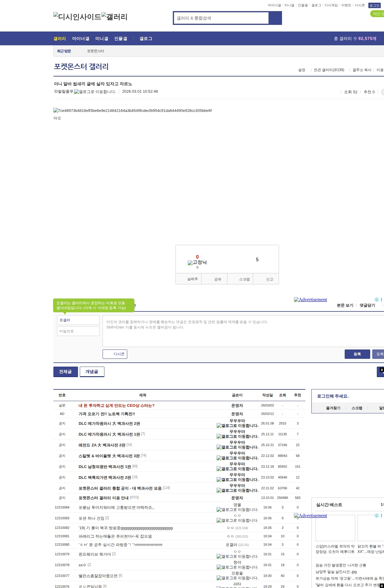Click '로그인해 주세요.' in the side panel

coord(333,396)
